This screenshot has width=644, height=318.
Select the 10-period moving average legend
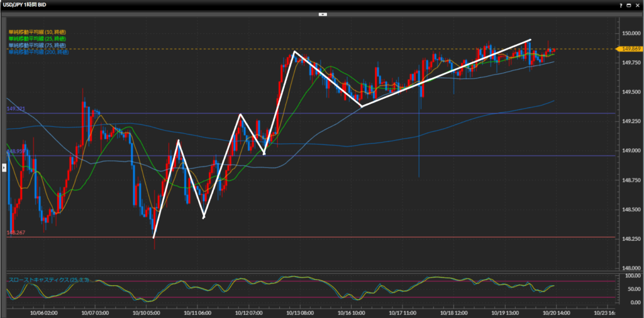[36, 31]
